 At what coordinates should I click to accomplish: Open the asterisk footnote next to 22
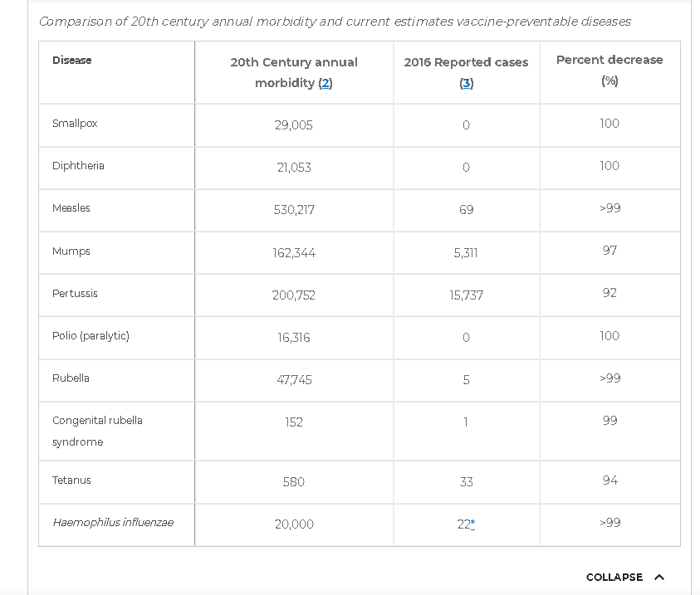click(x=472, y=524)
